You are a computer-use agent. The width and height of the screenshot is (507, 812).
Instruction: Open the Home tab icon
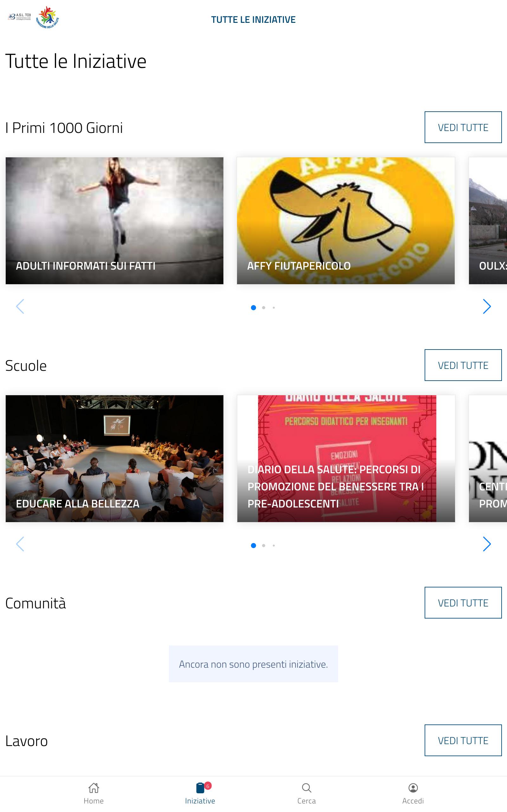[93, 788]
